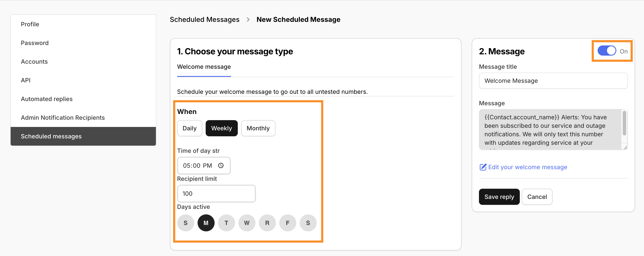The width and height of the screenshot is (644, 256).
Task: Click the Save reply button
Action: click(499, 197)
